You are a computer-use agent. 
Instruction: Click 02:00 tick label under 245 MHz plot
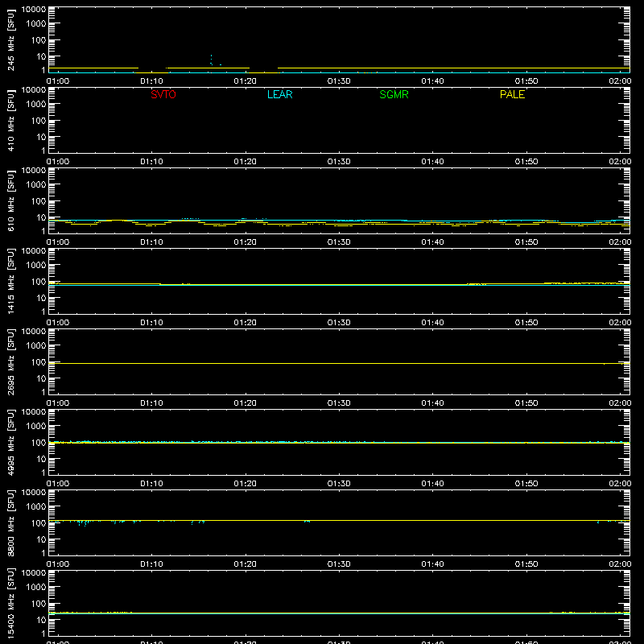click(620, 81)
